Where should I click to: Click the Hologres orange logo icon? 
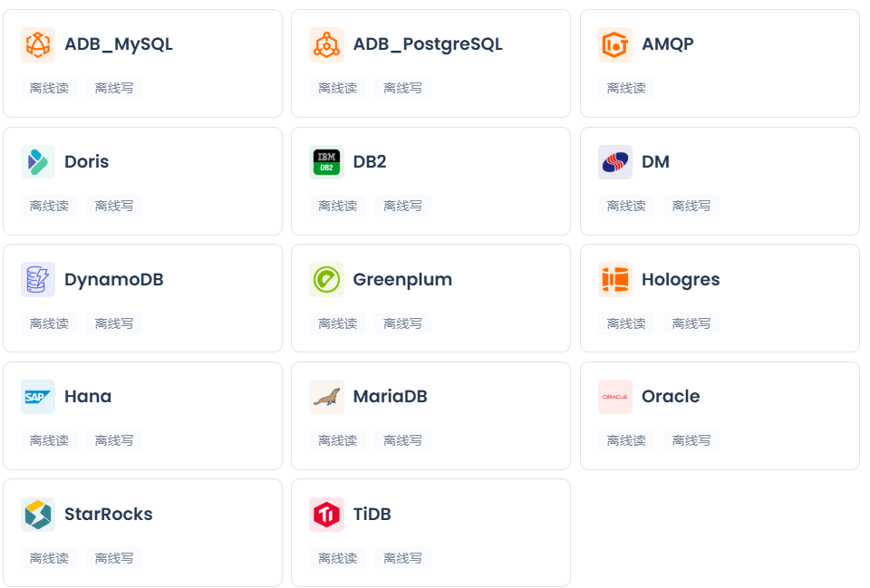pos(614,280)
